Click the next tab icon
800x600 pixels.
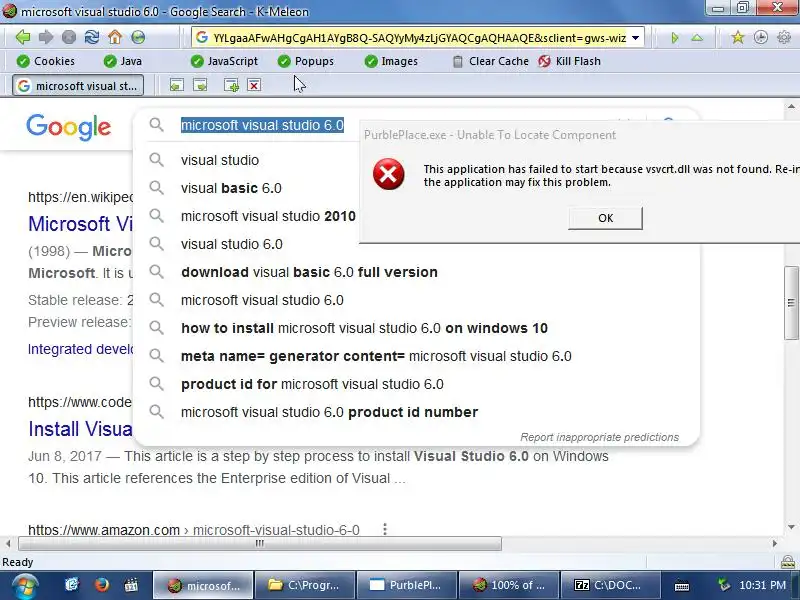tap(200, 85)
